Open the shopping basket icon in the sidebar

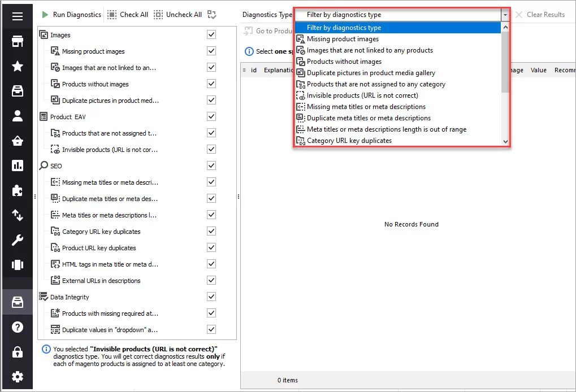pyautogui.click(x=18, y=141)
